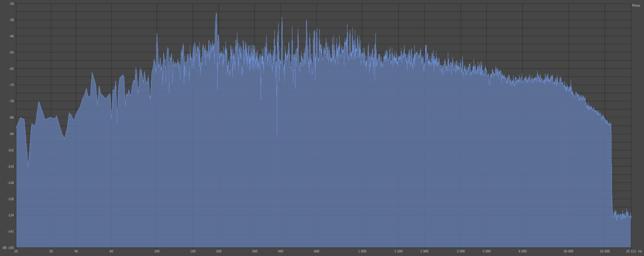Click the "Hz" unit label
This screenshot has height=256, width=644.
pyautogui.click(x=640, y=250)
